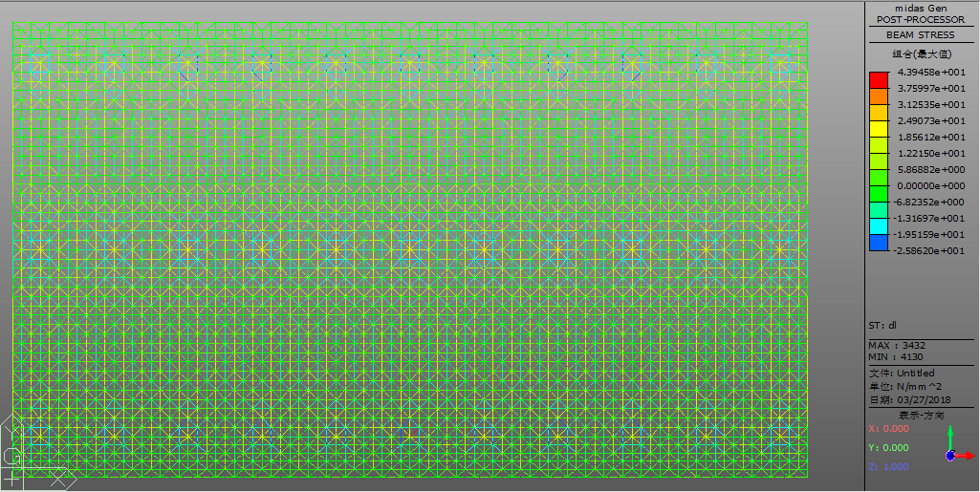Click the midas Gen legend title
The image size is (980, 492).
(921, 8)
